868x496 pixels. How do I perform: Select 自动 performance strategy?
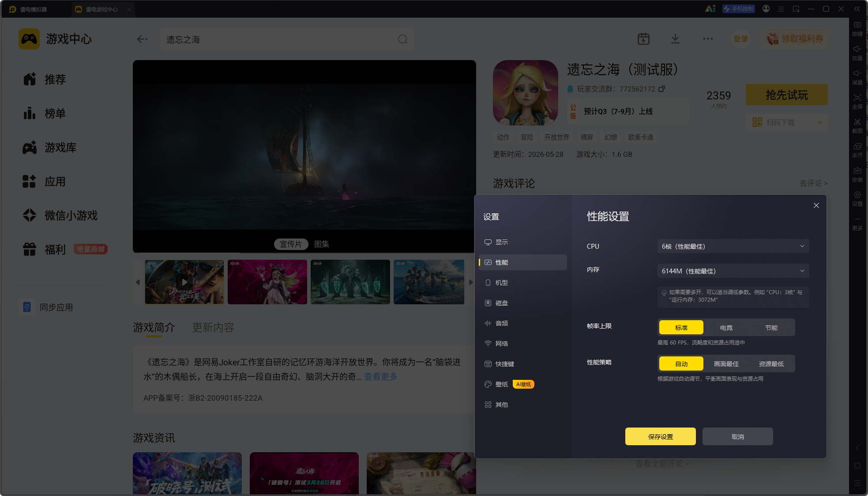coord(681,363)
